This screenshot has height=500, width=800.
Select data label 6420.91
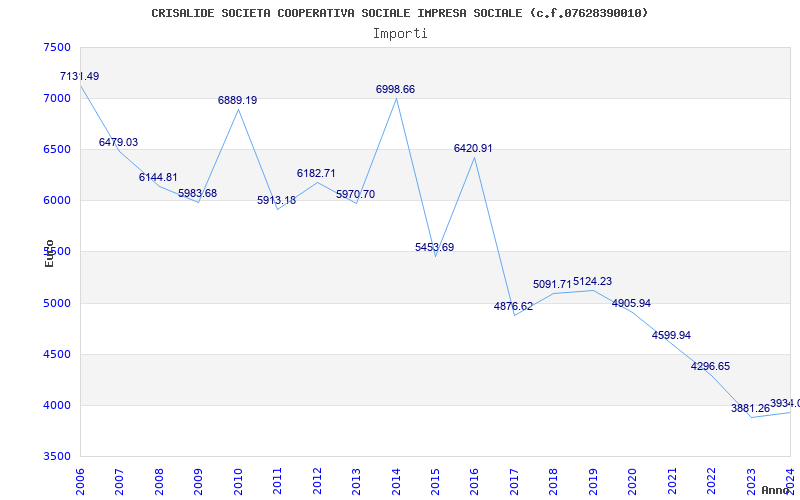click(x=473, y=148)
